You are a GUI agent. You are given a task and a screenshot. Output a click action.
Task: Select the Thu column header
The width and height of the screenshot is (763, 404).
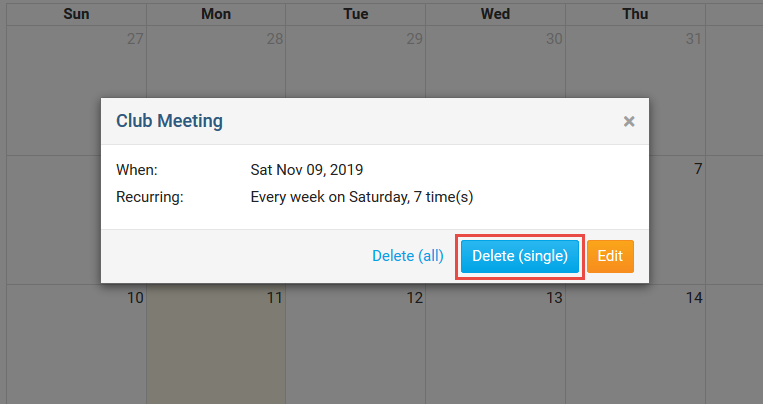635,14
